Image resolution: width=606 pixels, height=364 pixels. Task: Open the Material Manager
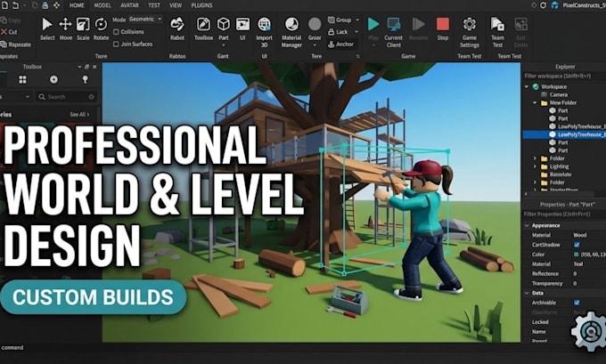coord(291,32)
